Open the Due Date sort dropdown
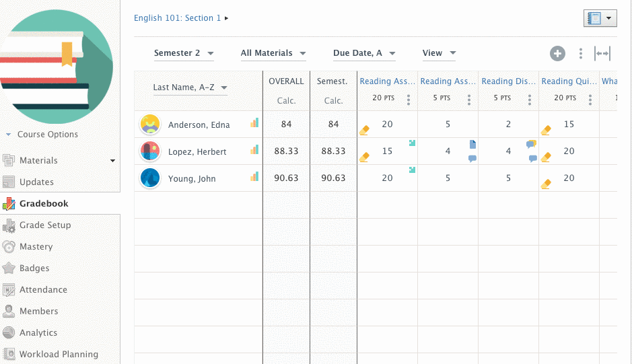Image resolution: width=632 pixels, height=364 pixels. 364,53
